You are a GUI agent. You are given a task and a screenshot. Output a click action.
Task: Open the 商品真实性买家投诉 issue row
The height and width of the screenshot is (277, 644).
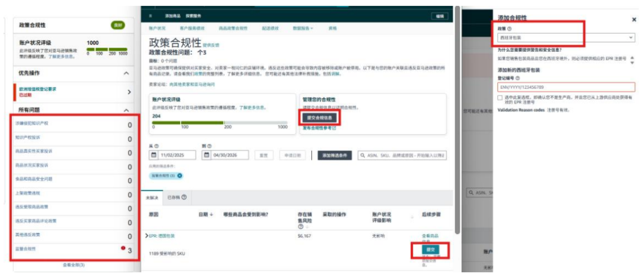73,152
